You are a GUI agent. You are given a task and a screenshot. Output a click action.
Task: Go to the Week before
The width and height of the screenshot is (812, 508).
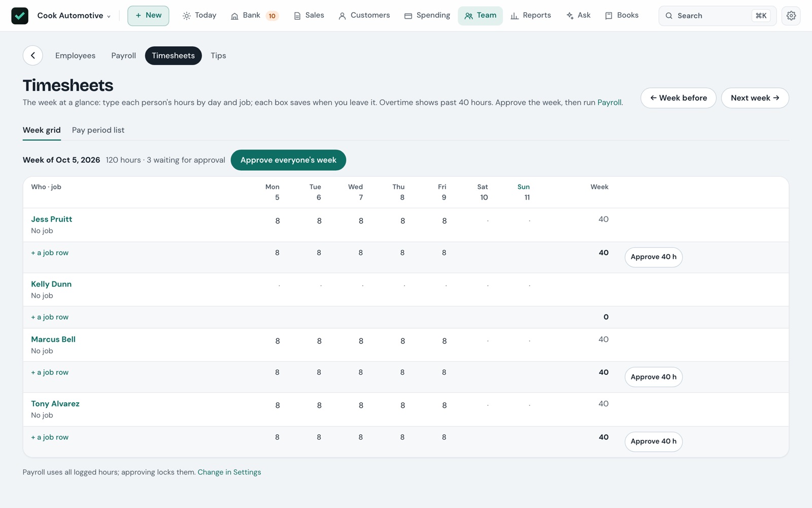click(678, 98)
